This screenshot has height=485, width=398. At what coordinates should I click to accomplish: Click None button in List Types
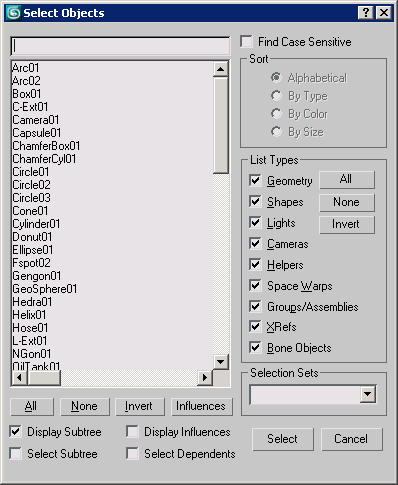coord(347,202)
